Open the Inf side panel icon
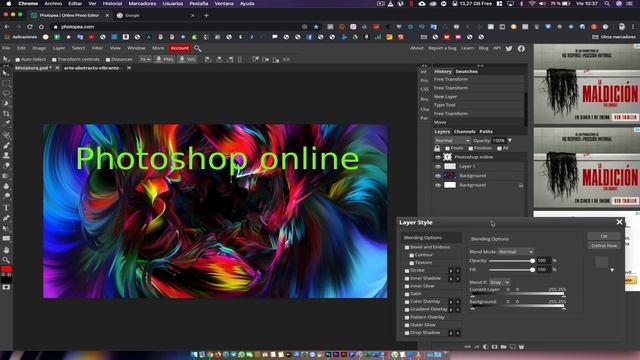This screenshot has width=640, height=360. [424, 72]
